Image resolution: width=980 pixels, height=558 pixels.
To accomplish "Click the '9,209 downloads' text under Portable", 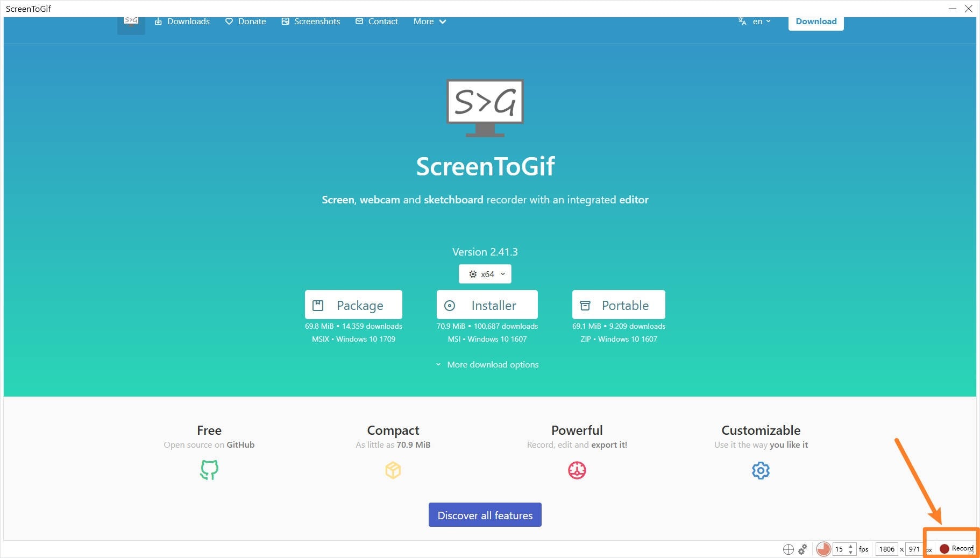I will pyautogui.click(x=637, y=326).
